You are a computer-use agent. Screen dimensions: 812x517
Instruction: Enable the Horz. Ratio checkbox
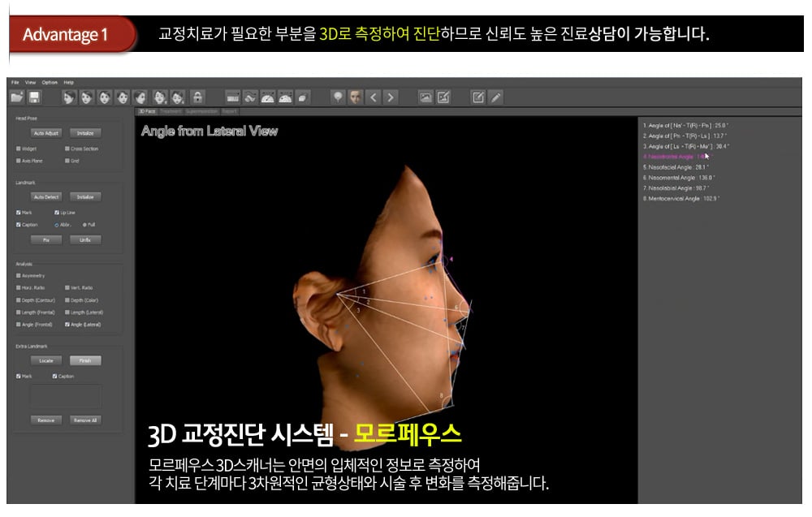pyautogui.click(x=19, y=288)
